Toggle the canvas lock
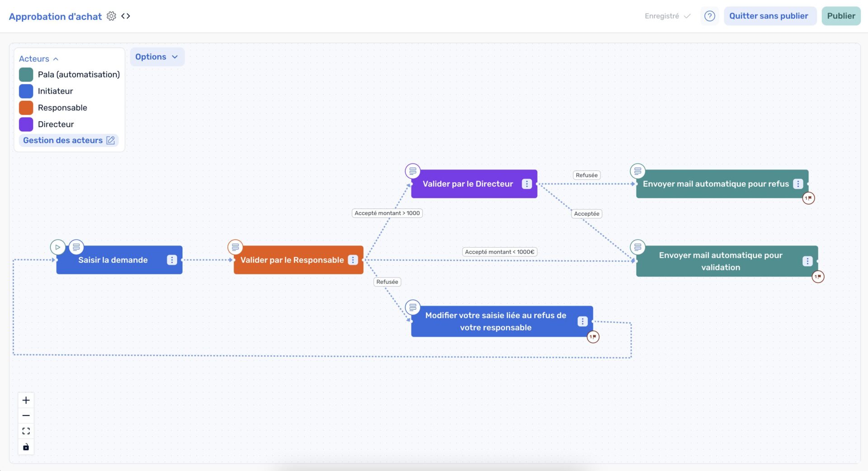 pos(26,447)
